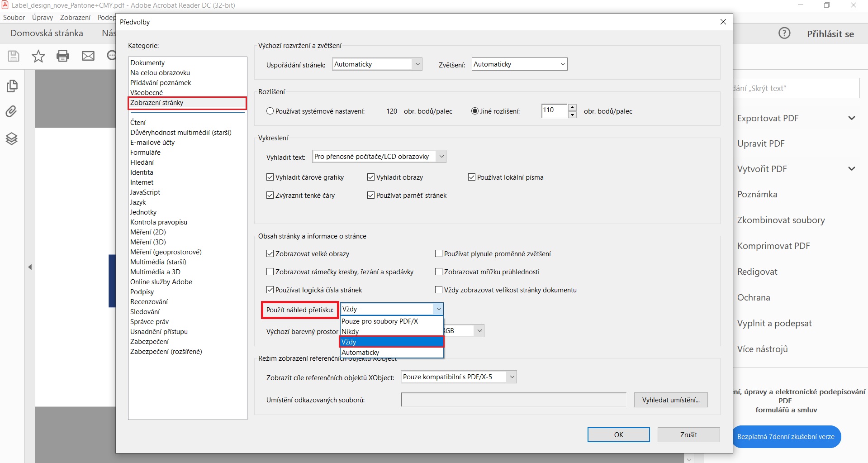Image resolution: width=868 pixels, height=463 pixels.
Task: Open 'Zvětšení' dropdown
Action: click(x=519, y=64)
